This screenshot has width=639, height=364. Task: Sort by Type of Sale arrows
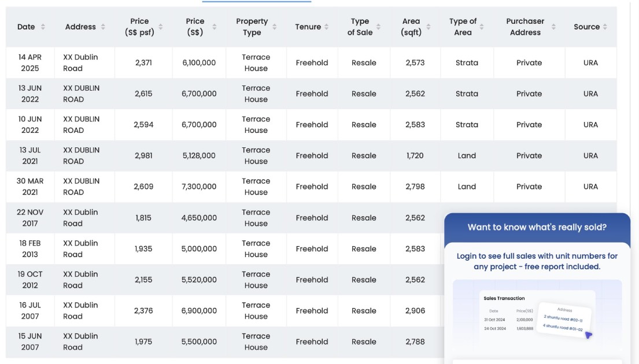pyautogui.click(x=379, y=27)
